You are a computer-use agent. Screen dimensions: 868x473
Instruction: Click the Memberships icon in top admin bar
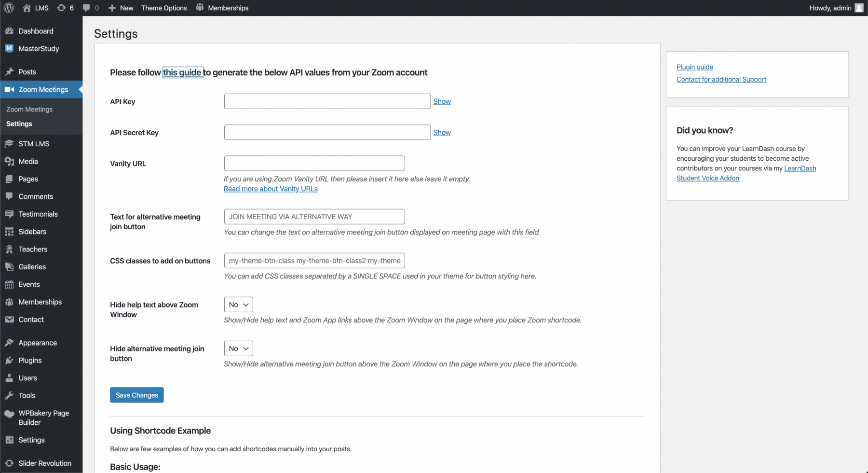coord(200,8)
